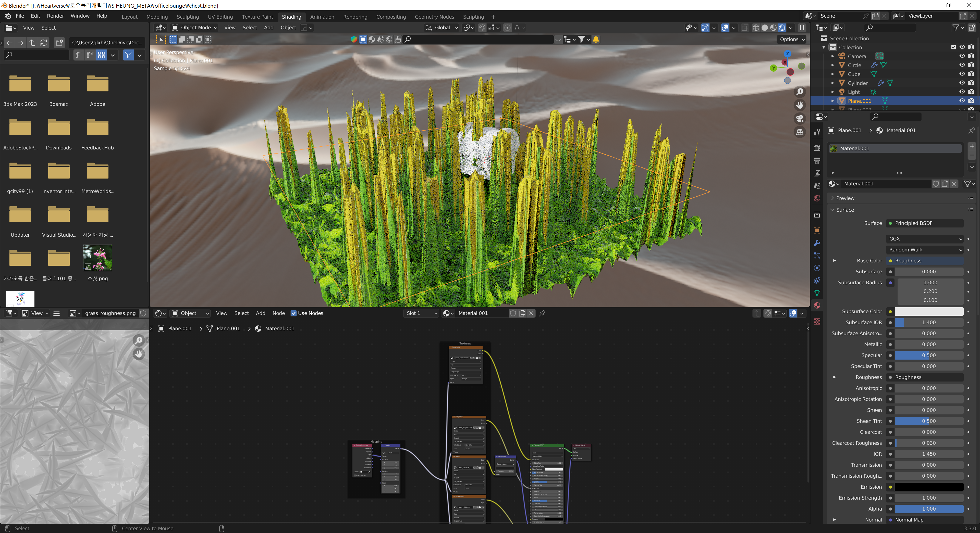Screen dimensions: 980x533
Task: Open World properties tab icon
Action: [817, 198]
